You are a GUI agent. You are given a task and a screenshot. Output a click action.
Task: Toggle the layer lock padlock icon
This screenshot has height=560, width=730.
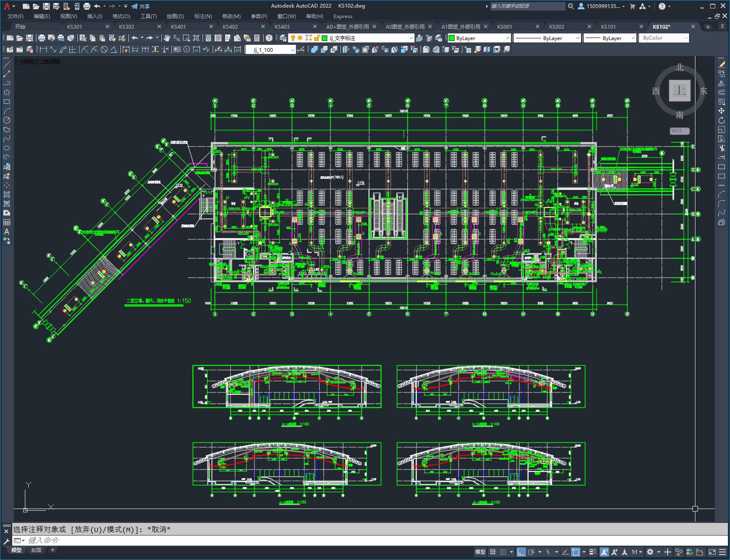tap(317, 38)
